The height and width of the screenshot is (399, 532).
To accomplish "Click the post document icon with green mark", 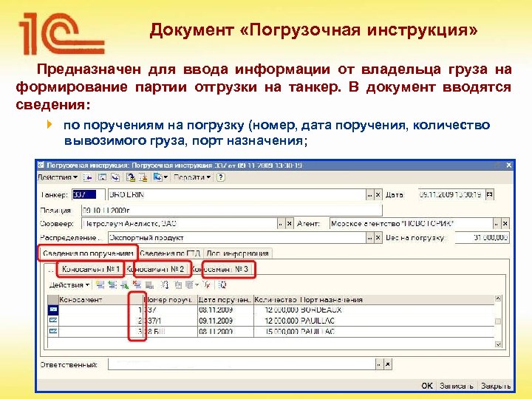I will click(131, 177).
